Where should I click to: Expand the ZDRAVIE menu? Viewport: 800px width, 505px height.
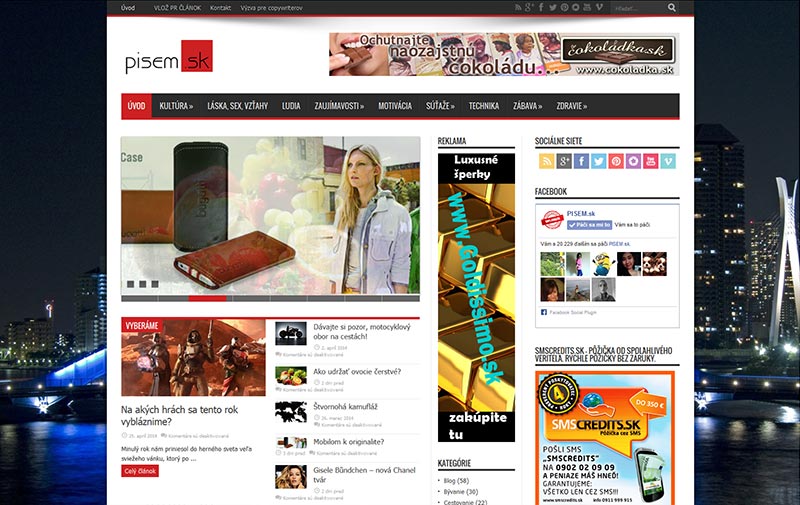pyautogui.click(x=571, y=106)
